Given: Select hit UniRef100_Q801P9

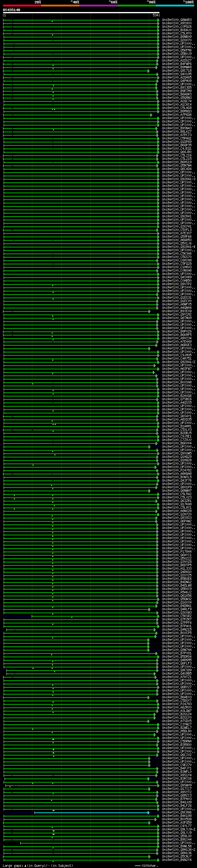Looking at the screenshot, I should pos(177,487).
